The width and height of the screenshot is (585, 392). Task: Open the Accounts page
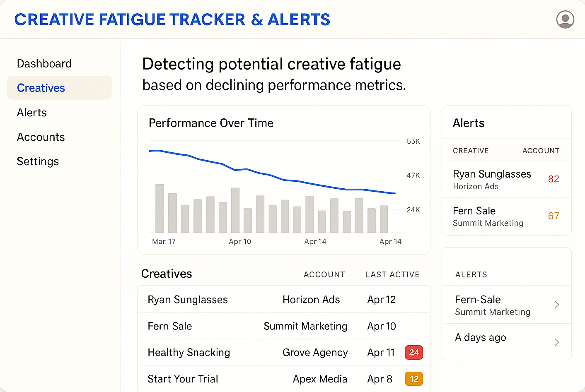pyautogui.click(x=41, y=137)
